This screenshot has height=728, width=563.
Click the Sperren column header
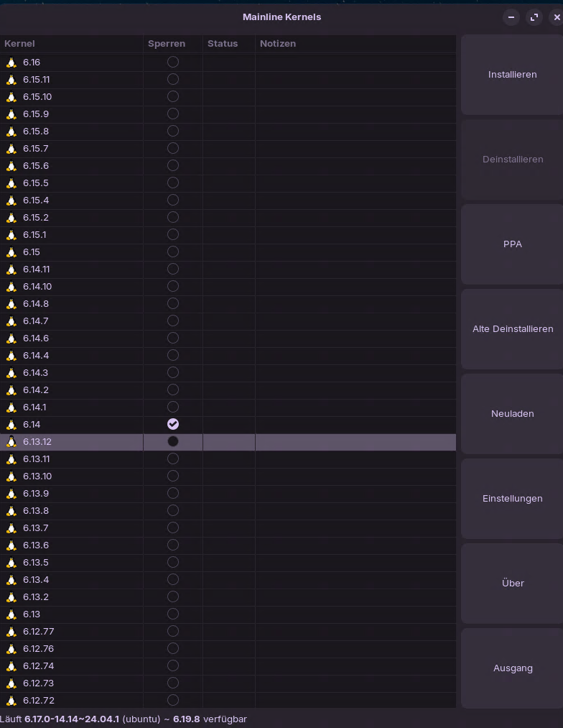point(172,44)
